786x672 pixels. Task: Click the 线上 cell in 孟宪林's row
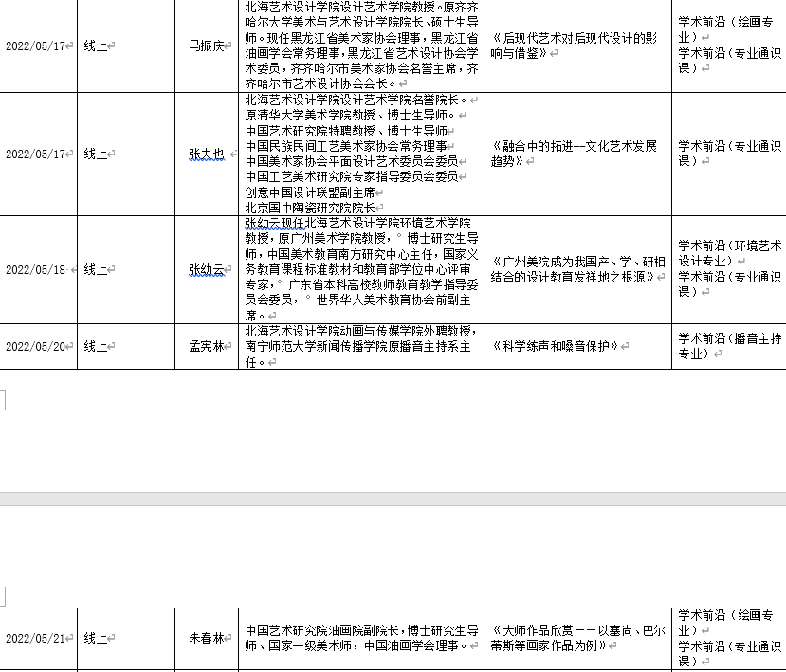click(96, 347)
